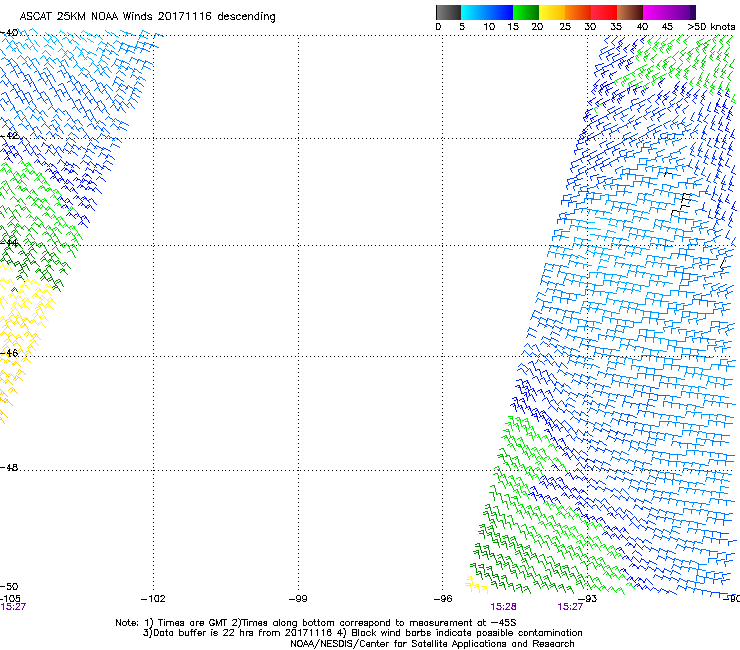The width and height of the screenshot is (740, 650).
Task: Click the '-93' longitude axis label
Action: (x=588, y=599)
